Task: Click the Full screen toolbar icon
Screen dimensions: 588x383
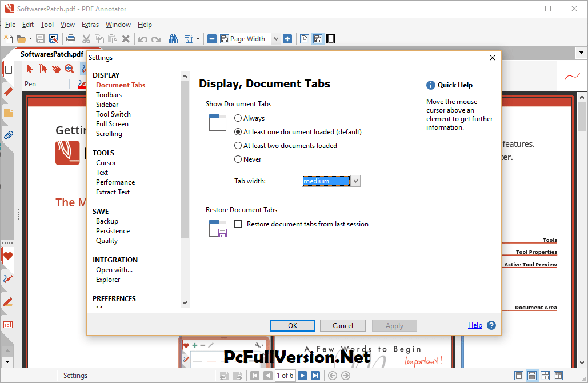Action: pyautogui.click(x=331, y=39)
